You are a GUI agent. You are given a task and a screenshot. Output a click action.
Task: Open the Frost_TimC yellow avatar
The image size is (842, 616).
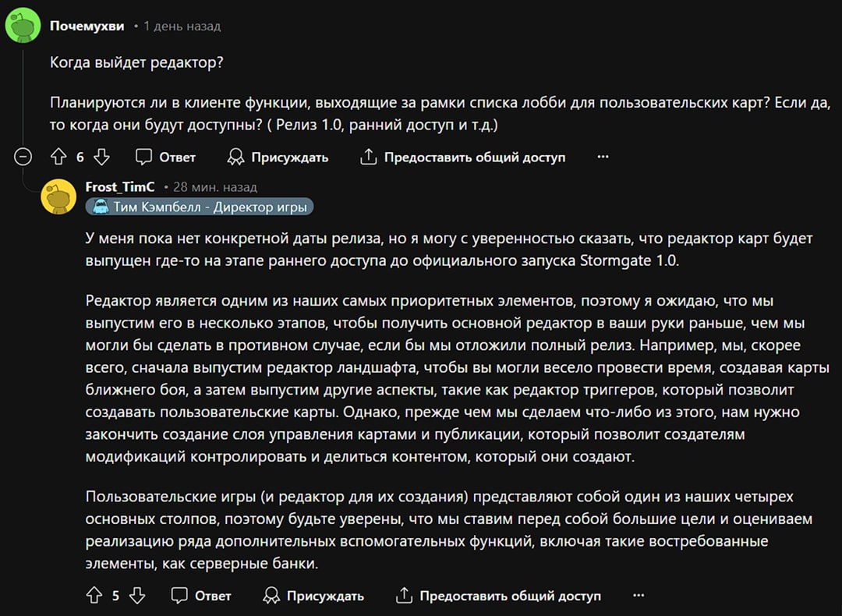pos(58,196)
